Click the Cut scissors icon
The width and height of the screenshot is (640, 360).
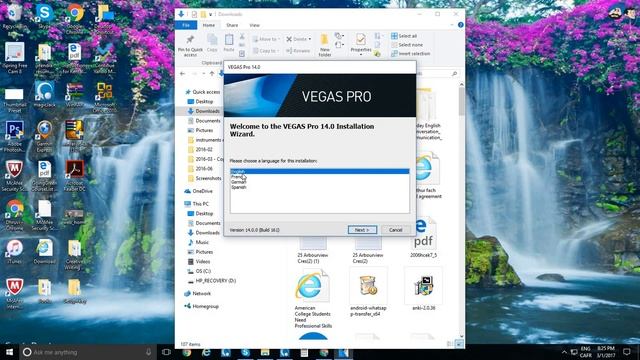[x=242, y=36]
